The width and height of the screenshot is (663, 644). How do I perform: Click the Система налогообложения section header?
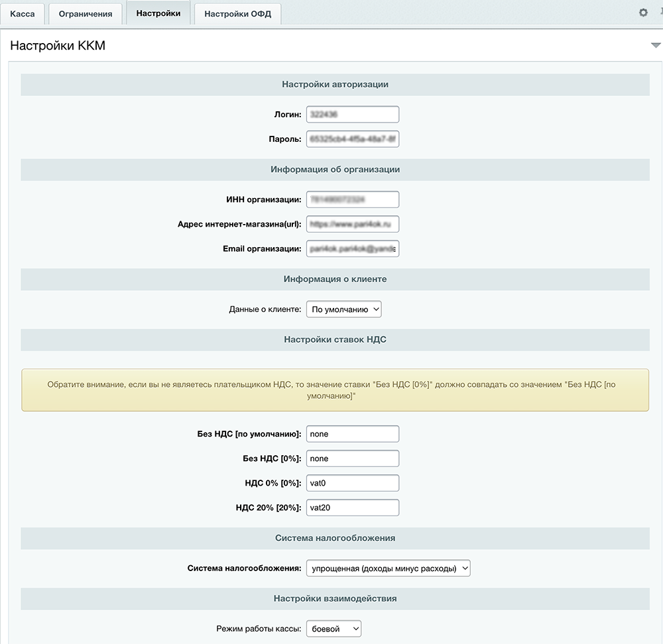coord(335,539)
